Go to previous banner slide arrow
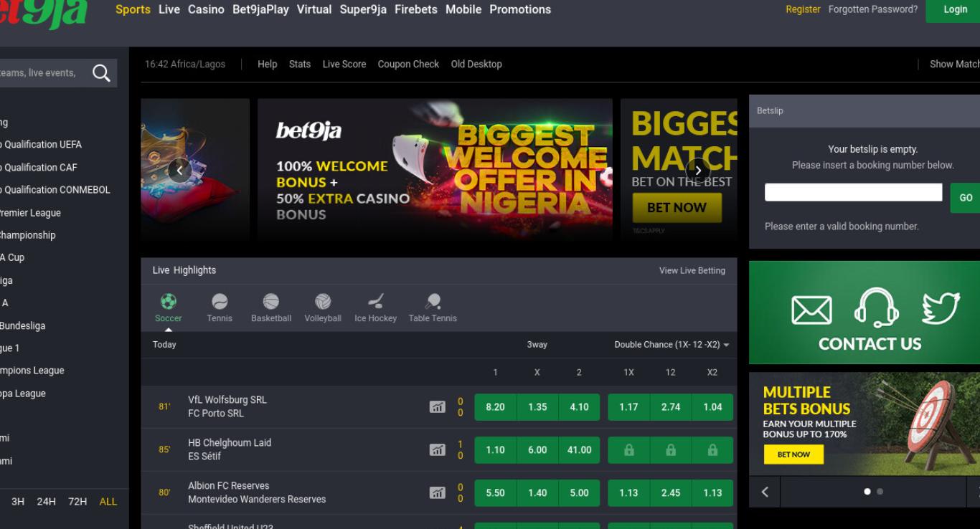The width and height of the screenshot is (980, 529). 179,170
